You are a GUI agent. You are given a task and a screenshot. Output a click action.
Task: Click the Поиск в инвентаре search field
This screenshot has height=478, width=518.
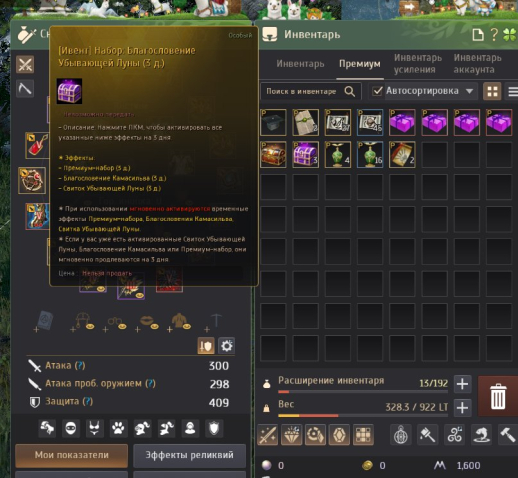(x=311, y=91)
